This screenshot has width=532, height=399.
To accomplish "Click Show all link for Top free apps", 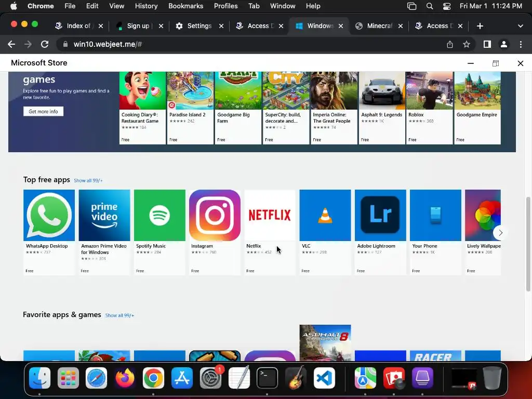I will click(88, 180).
